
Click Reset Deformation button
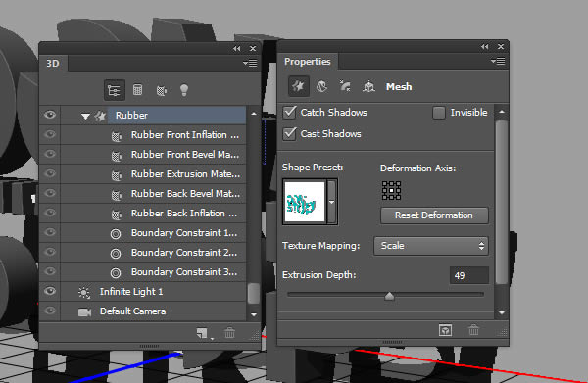(x=434, y=215)
